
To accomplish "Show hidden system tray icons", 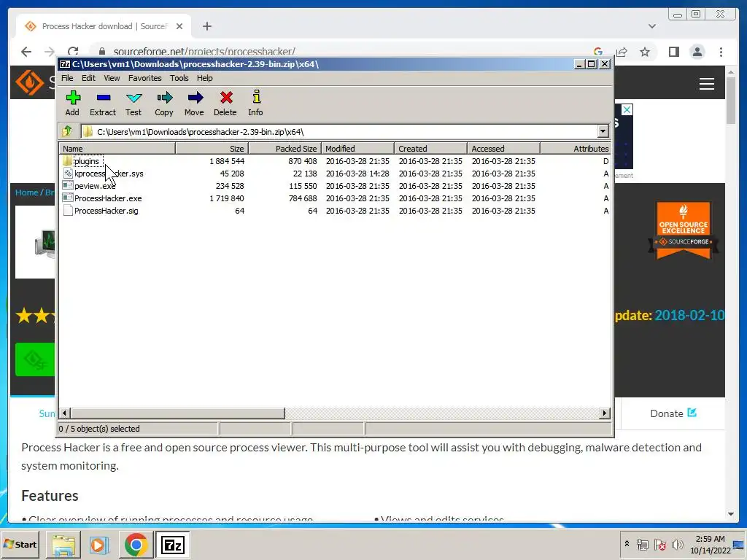I will point(627,543).
